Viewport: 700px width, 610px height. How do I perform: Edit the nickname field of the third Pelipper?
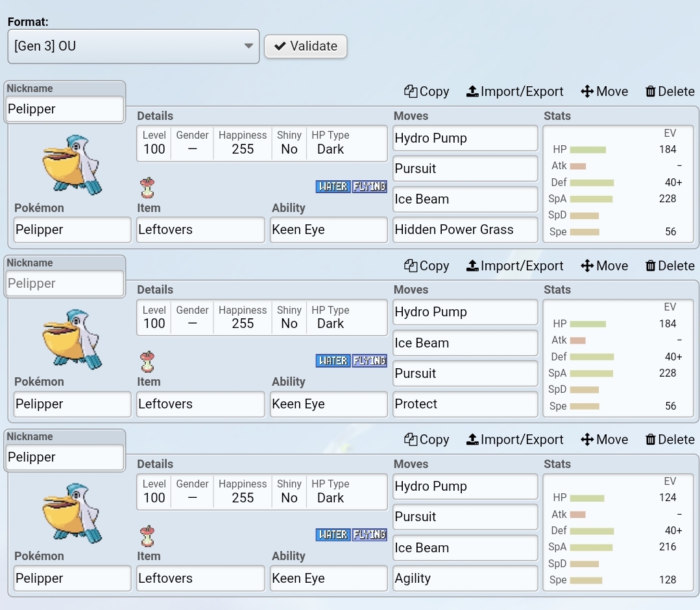65,458
